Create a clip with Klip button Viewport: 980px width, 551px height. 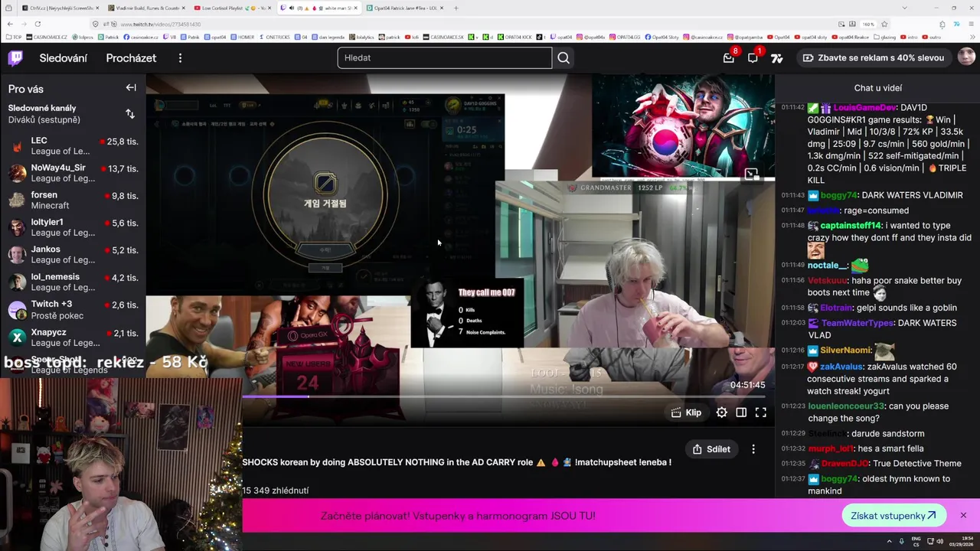click(x=686, y=412)
